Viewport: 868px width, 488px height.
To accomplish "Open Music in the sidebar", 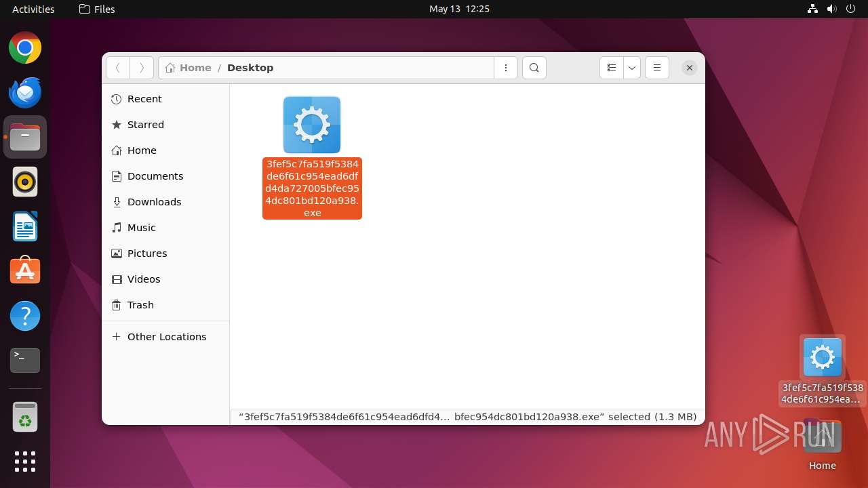I will 165,228.
